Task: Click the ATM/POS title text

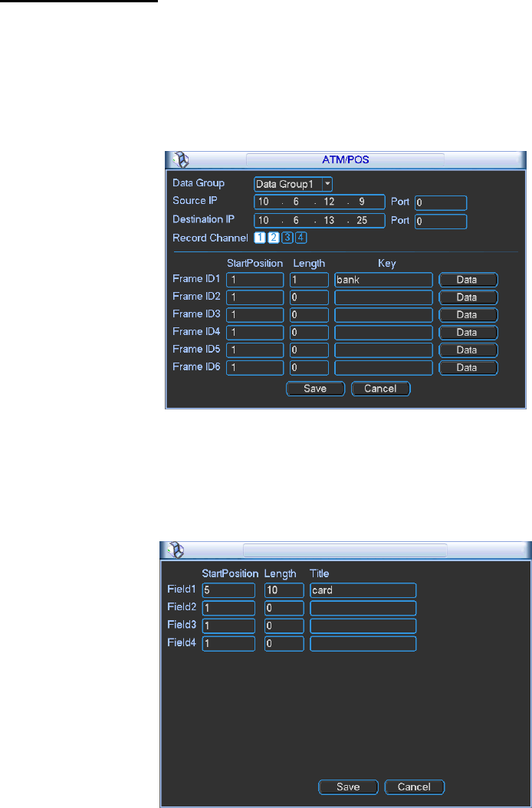Action: pyautogui.click(x=346, y=159)
